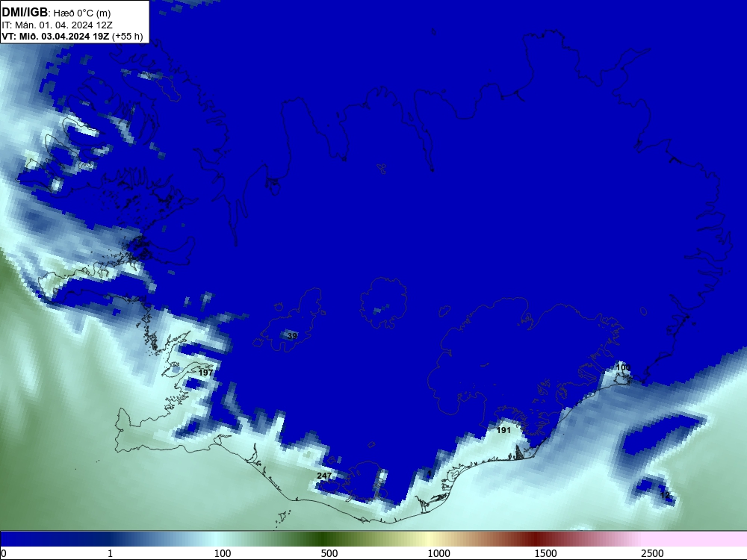Click the color scale label 500
747x560 pixels.
click(329, 553)
